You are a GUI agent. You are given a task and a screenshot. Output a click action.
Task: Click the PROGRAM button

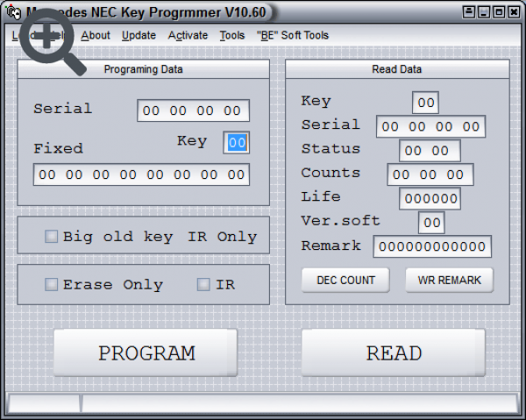[146, 352]
